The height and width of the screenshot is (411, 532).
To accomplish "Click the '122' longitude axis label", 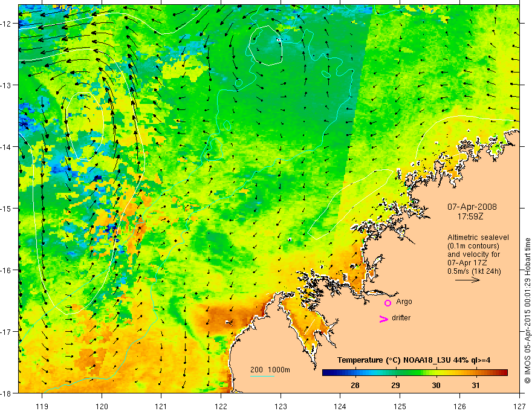I will pyautogui.click(x=221, y=406).
